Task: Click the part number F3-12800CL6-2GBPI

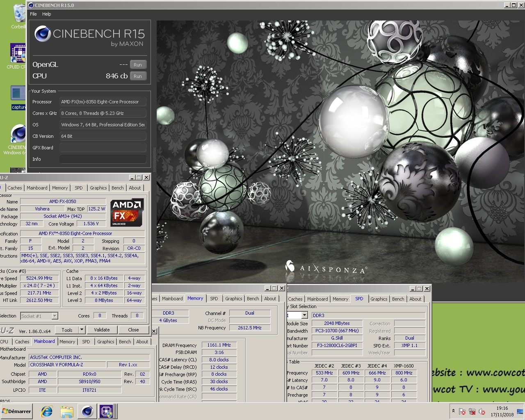Action: (337, 345)
